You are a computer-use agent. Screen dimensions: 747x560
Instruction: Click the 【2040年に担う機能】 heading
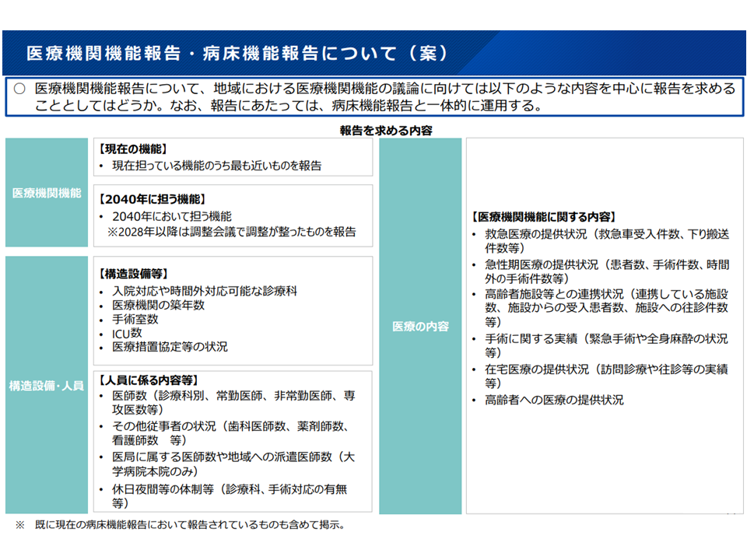tap(153, 199)
